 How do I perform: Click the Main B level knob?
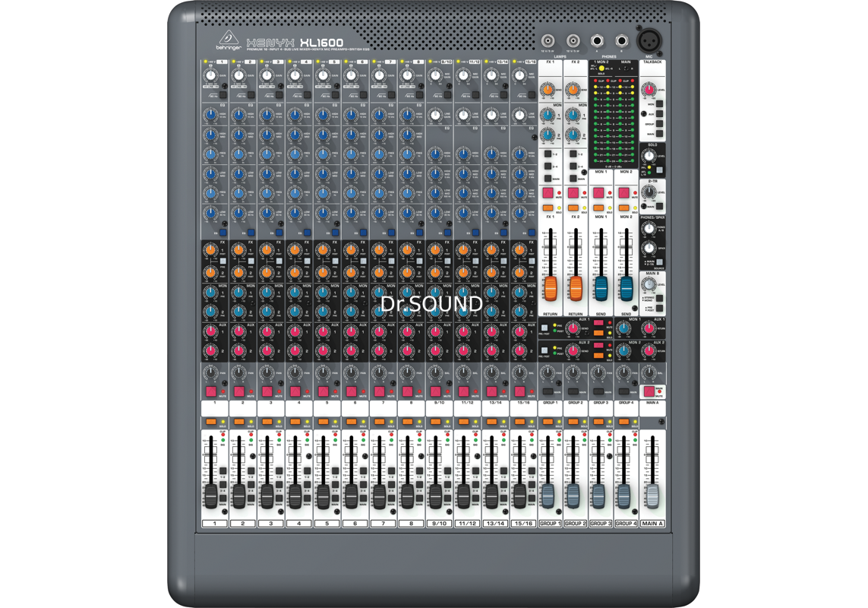click(649, 284)
